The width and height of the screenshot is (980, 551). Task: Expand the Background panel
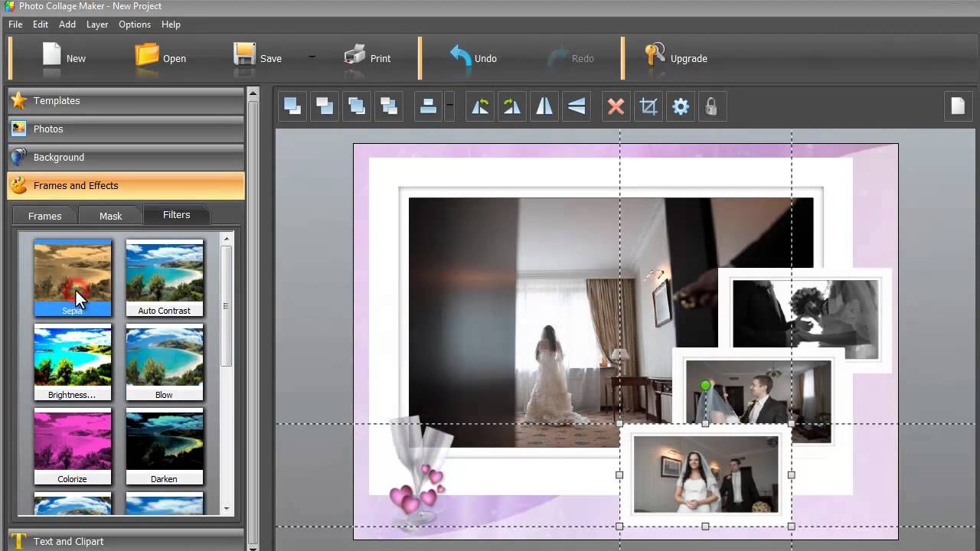[126, 158]
